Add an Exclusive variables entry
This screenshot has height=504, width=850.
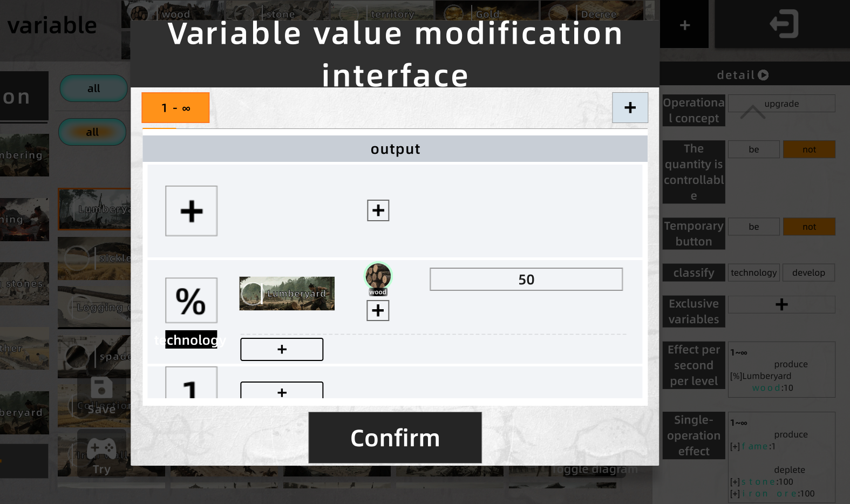781,304
